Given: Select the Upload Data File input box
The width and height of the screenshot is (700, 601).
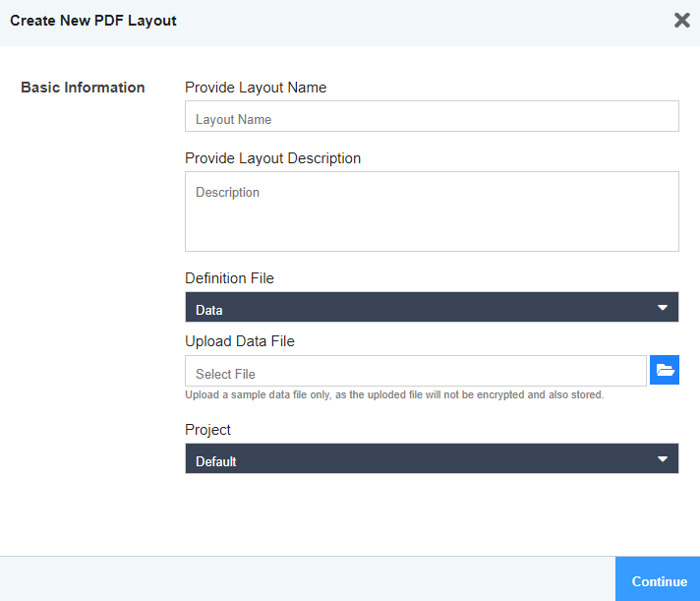Looking at the screenshot, I should click(415, 372).
